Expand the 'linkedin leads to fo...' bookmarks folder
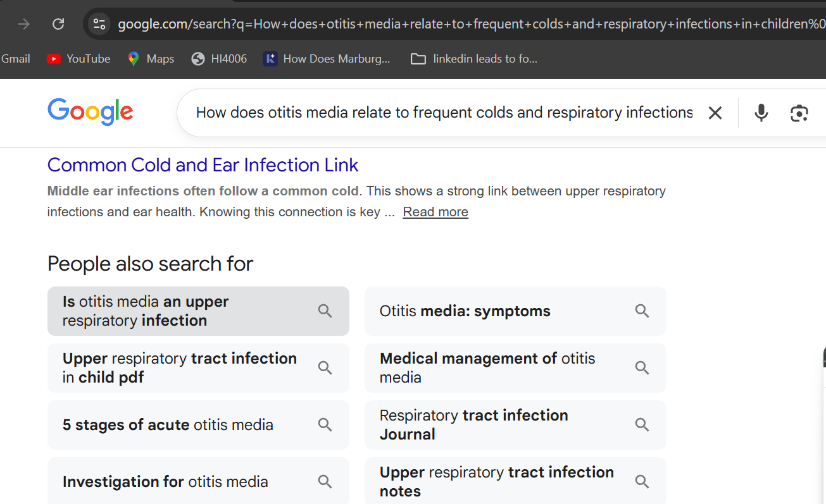 473,58
